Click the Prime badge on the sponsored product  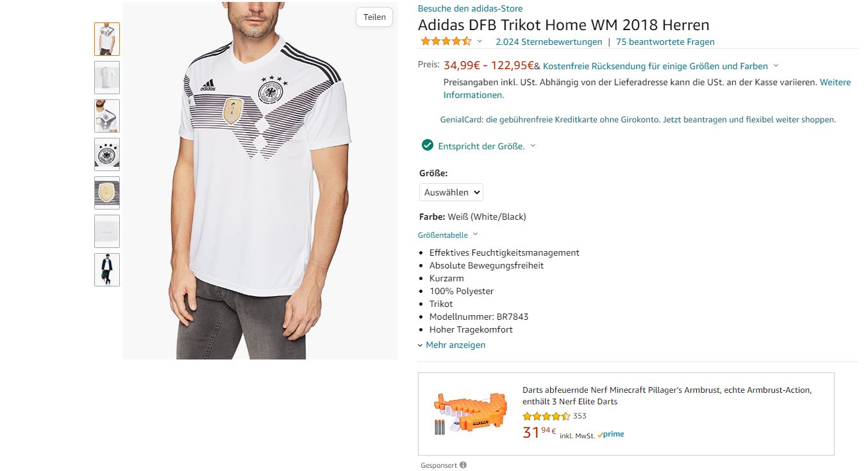point(610,434)
